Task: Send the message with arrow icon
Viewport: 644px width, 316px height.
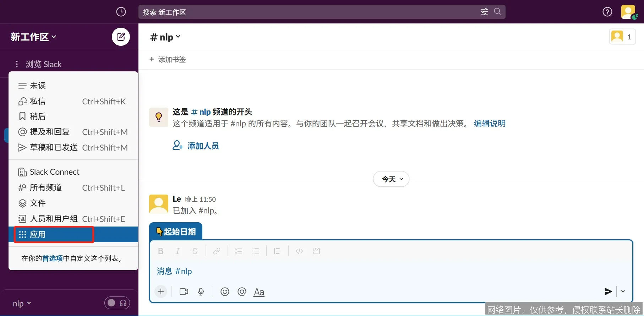Action: pos(608,292)
